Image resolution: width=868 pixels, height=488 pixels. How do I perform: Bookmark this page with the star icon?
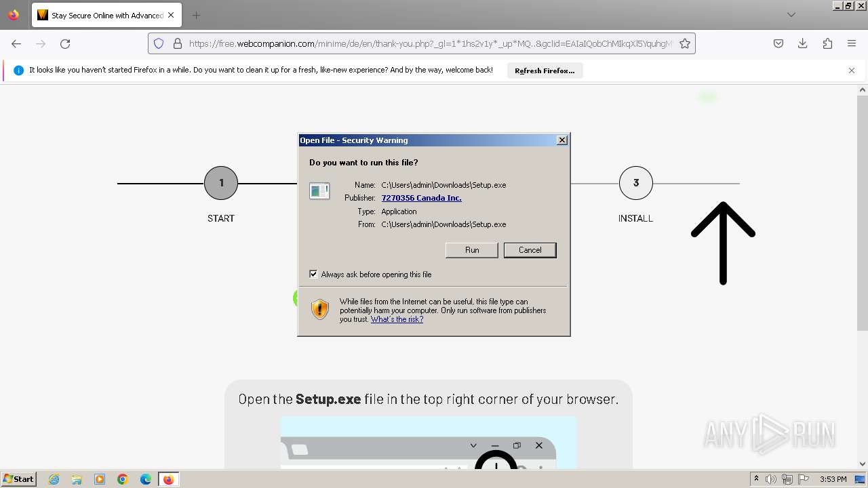[x=685, y=43]
